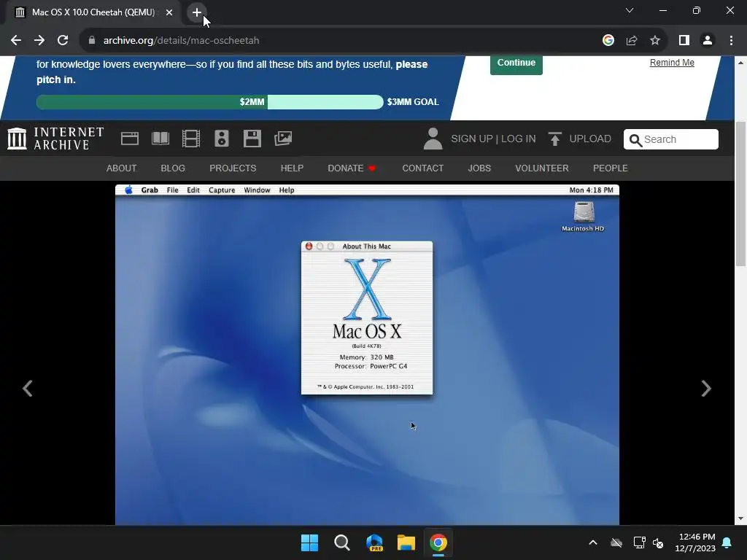Click the Mac OS X Cheetah screenshot image

[367, 355]
